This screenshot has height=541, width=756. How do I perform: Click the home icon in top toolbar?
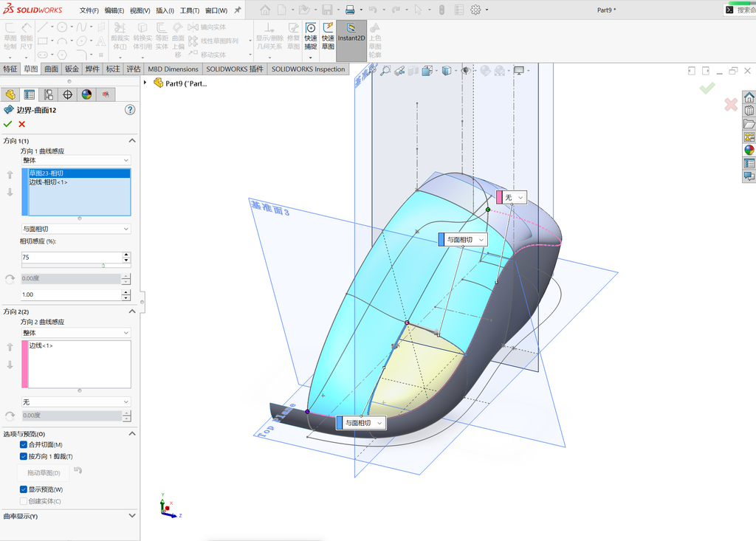pos(265,10)
